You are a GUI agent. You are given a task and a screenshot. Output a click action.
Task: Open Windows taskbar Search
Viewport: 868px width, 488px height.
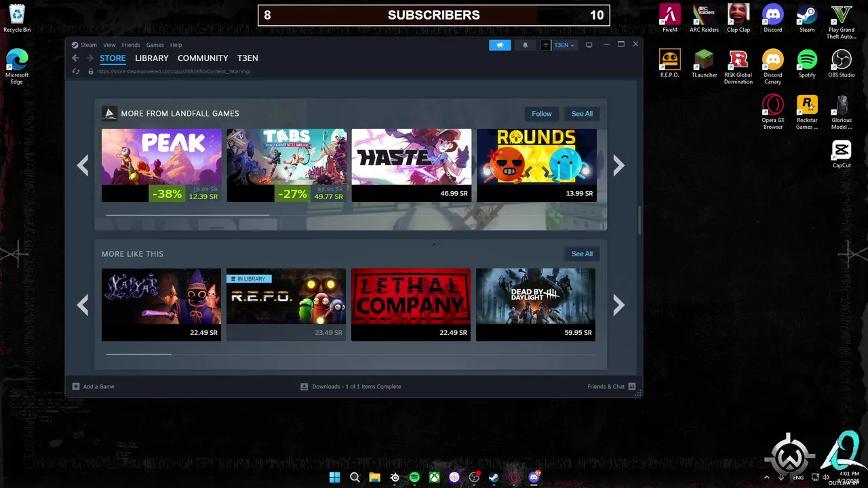tap(355, 477)
